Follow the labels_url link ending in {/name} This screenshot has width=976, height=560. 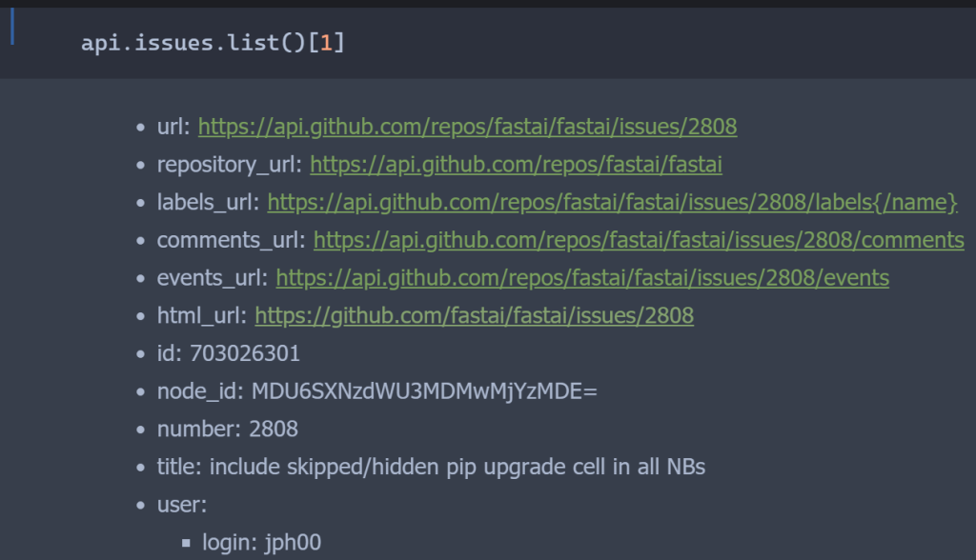(612, 202)
